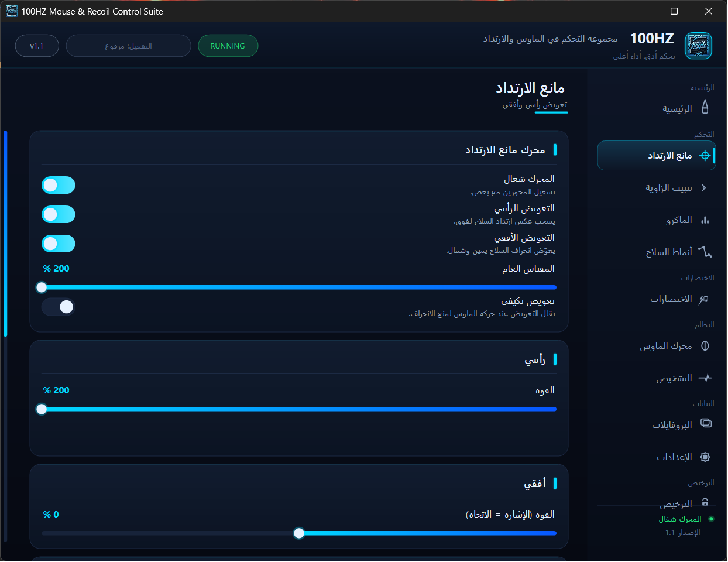Click the crosshair icon for مانع الارتداد
The height and width of the screenshot is (562, 728).
(705, 156)
